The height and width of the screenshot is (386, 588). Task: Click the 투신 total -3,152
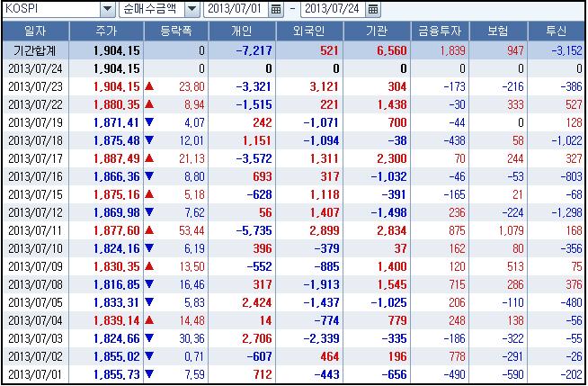coord(566,50)
